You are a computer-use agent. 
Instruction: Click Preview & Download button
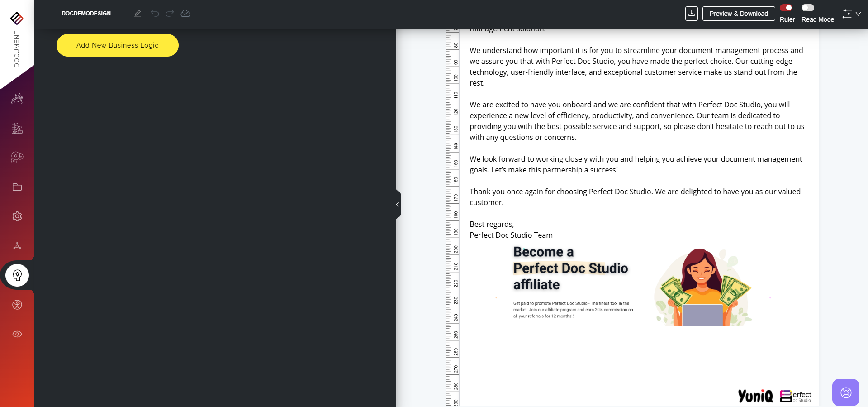pyautogui.click(x=738, y=14)
